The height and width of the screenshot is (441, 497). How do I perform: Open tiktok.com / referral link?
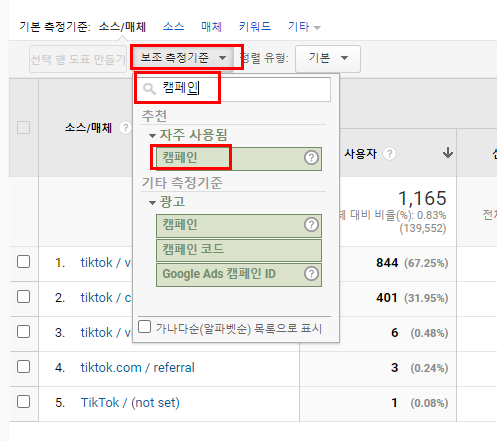click(137, 368)
